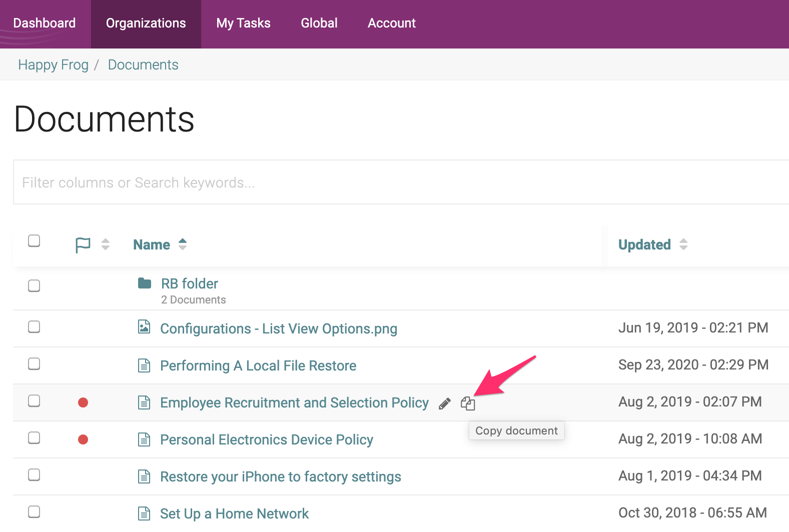Click the flag column header icon

[83, 245]
